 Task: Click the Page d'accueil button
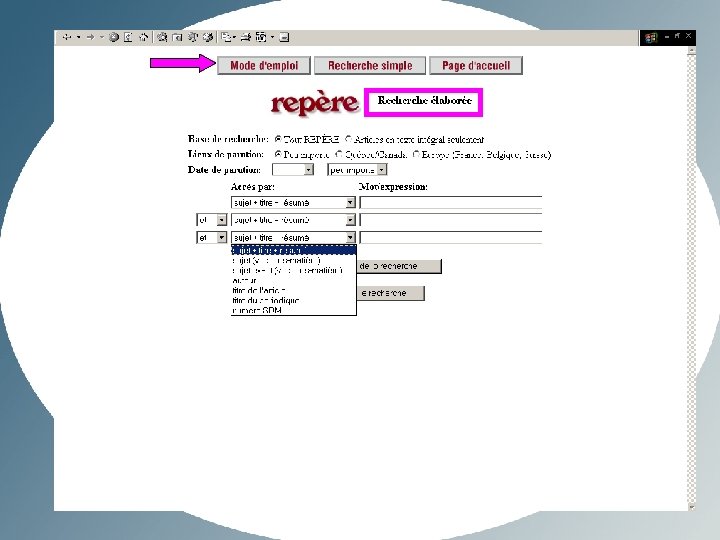click(x=476, y=66)
